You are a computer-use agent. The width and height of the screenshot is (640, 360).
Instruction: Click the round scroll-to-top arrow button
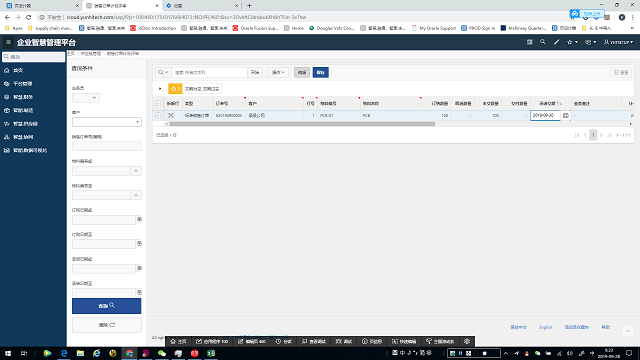(x=628, y=331)
